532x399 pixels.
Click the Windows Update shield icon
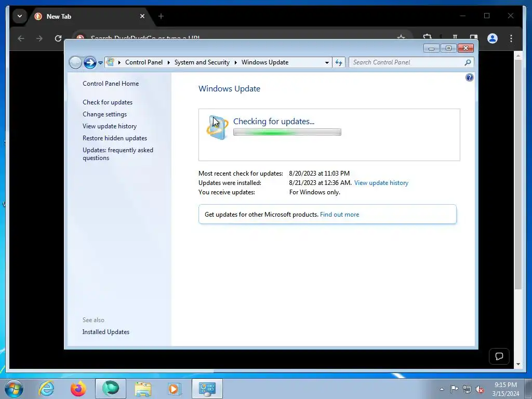218,127
